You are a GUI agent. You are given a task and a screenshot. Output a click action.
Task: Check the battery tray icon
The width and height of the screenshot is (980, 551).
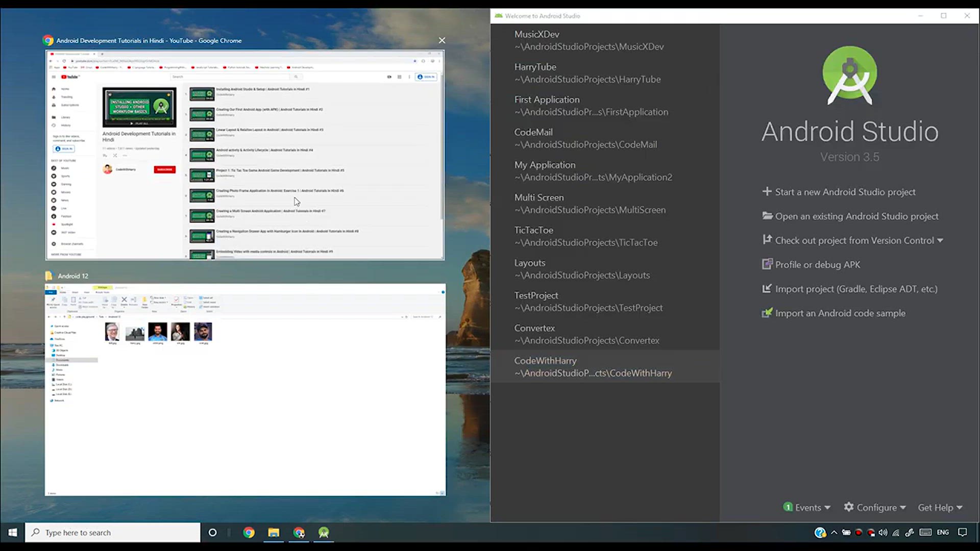pos(846,532)
